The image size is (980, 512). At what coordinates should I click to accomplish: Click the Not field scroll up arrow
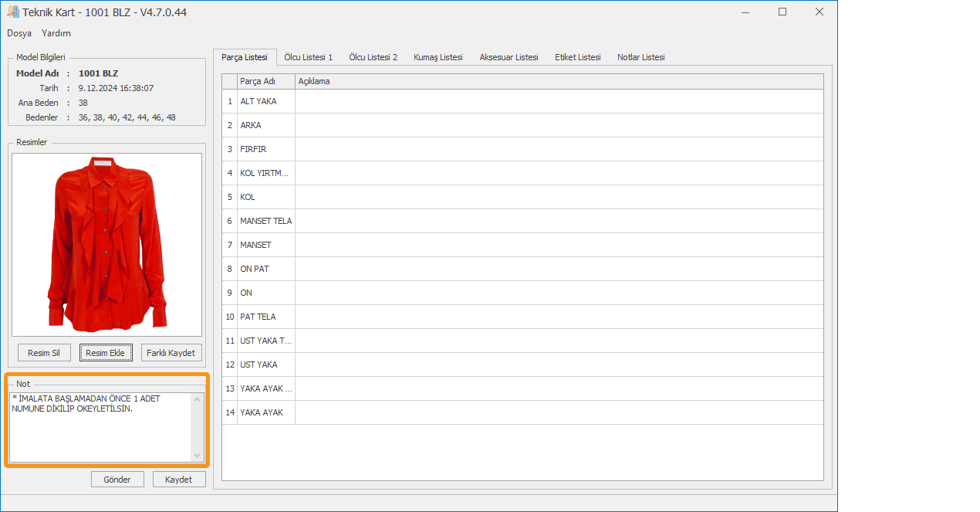(198, 399)
